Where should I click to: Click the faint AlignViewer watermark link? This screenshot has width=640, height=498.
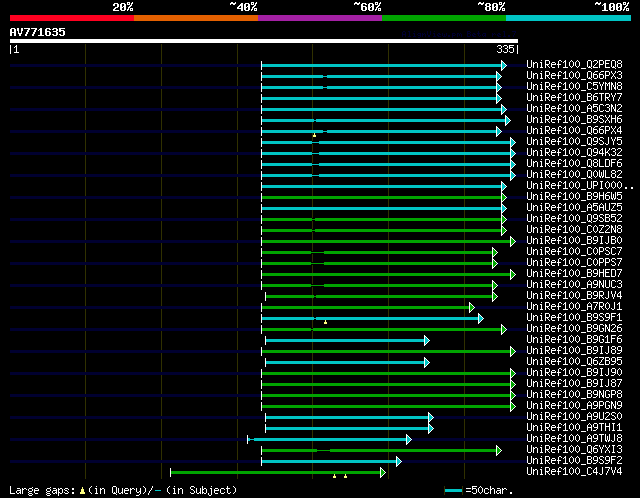tap(459, 34)
